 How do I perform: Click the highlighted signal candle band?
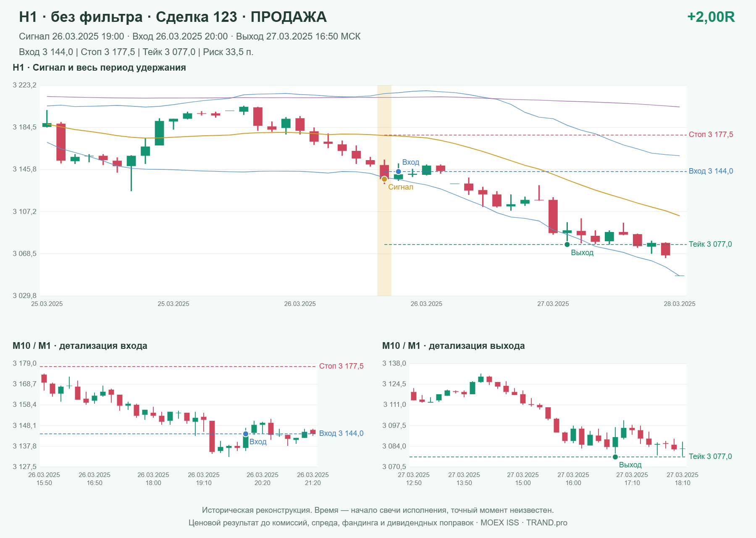pyautogui.click(x=384, y=190)
